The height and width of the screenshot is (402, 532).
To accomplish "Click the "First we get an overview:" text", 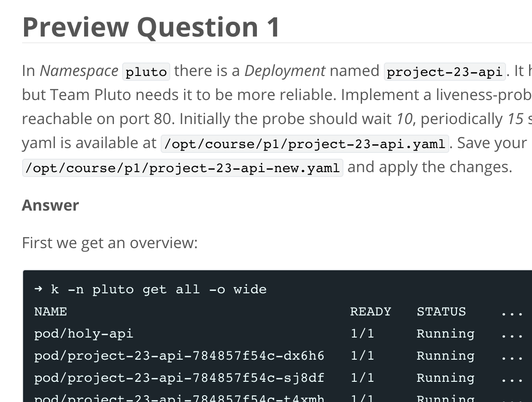I will coord(110,243).
